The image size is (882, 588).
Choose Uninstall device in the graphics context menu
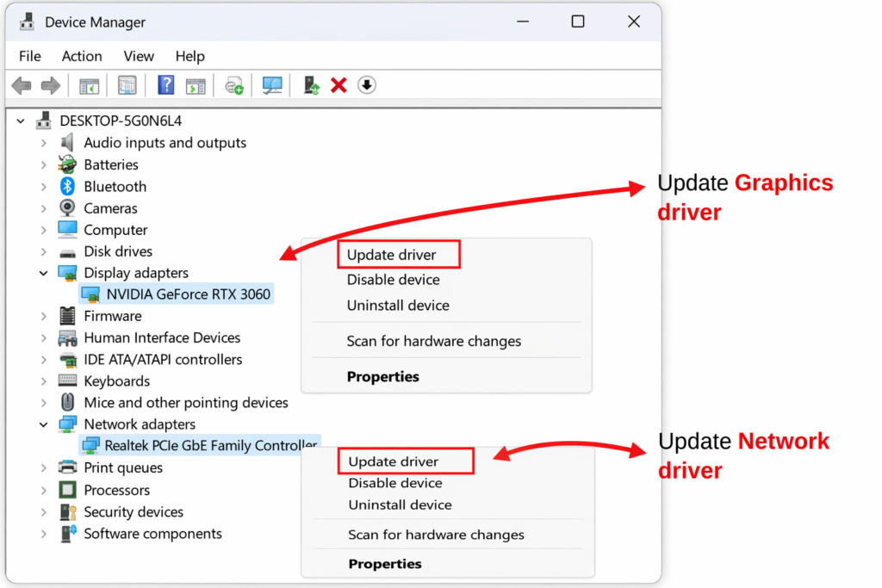tap(398, 306)
